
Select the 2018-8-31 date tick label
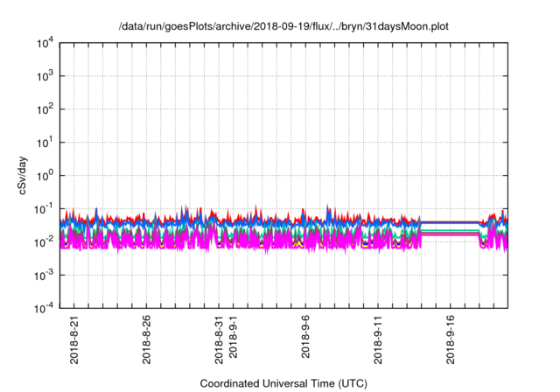click(219, 339)
